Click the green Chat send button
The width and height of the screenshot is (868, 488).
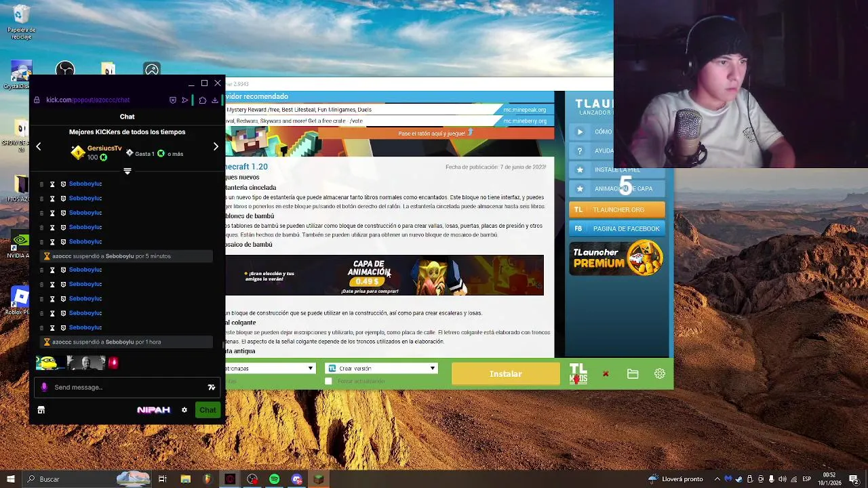(208, 410)
